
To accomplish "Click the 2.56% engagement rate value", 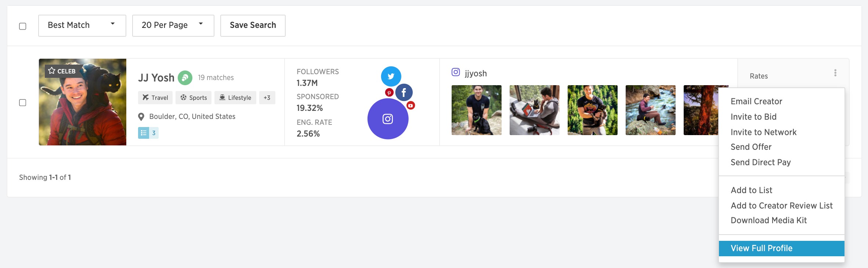I will click(308, 134).
